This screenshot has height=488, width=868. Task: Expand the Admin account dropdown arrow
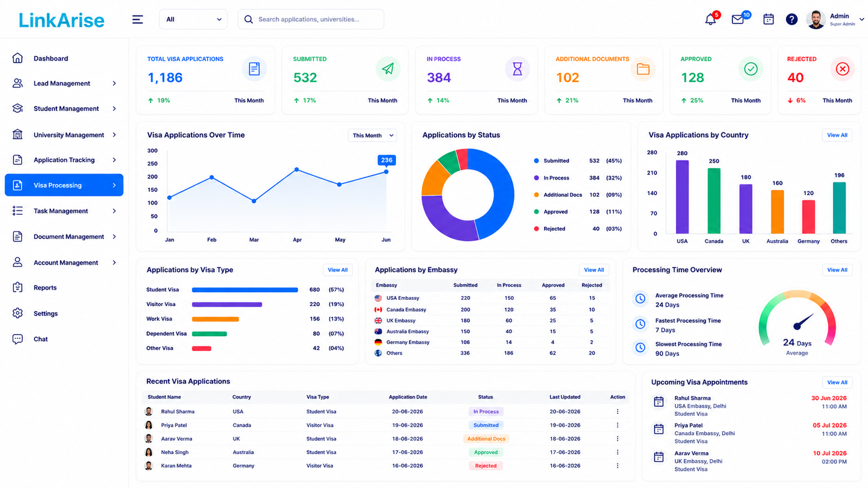861,20
